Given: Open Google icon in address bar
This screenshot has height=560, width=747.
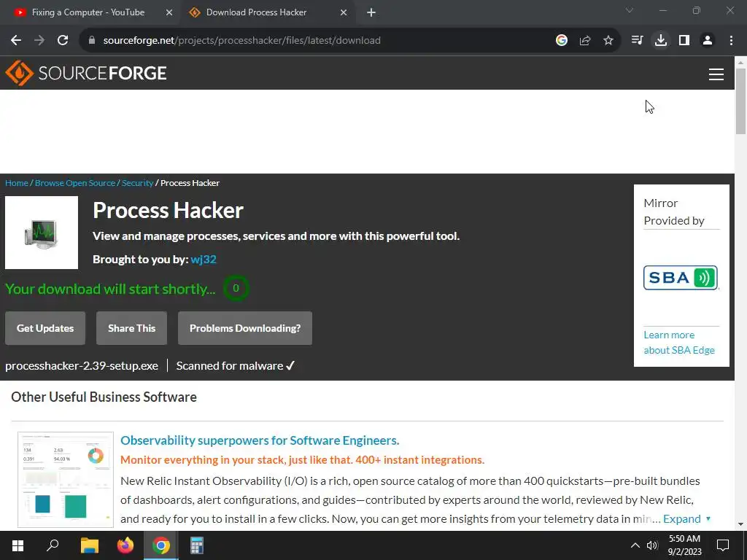Looking at the screenshot, I should (x=562, y=41).
